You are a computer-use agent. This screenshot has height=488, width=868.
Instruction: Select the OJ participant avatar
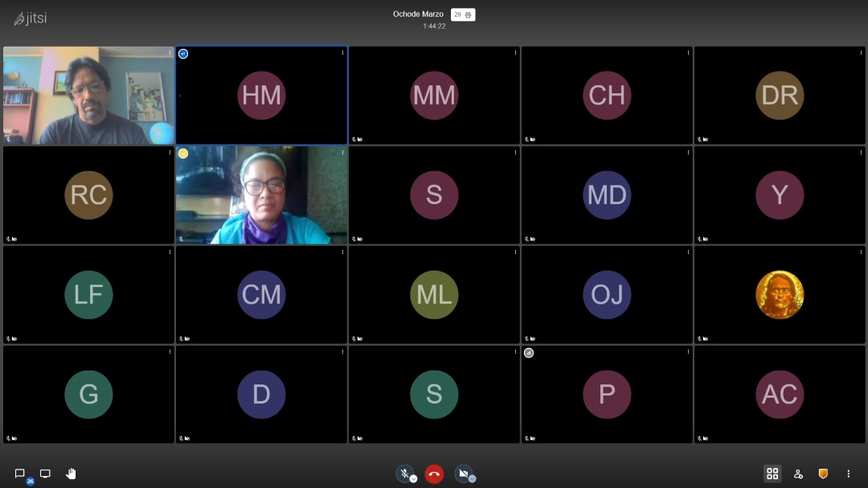[607, 295]
